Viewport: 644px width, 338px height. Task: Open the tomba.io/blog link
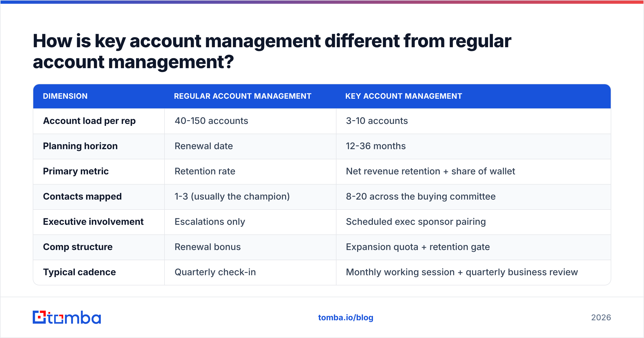[x=346, y=318]
